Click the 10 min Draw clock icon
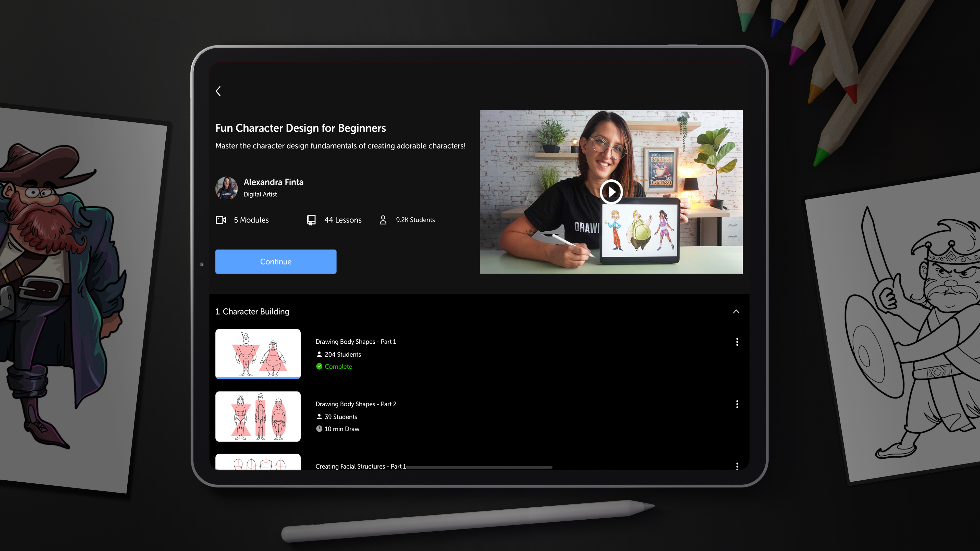This screenshot has height=551, width=980. tap(319, 429)
